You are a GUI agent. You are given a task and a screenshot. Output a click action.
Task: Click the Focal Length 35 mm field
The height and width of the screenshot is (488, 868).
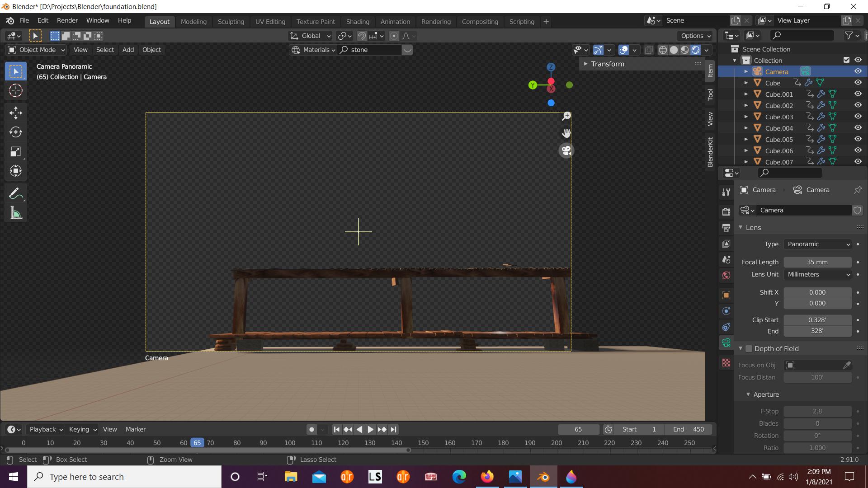pos(817,262)
